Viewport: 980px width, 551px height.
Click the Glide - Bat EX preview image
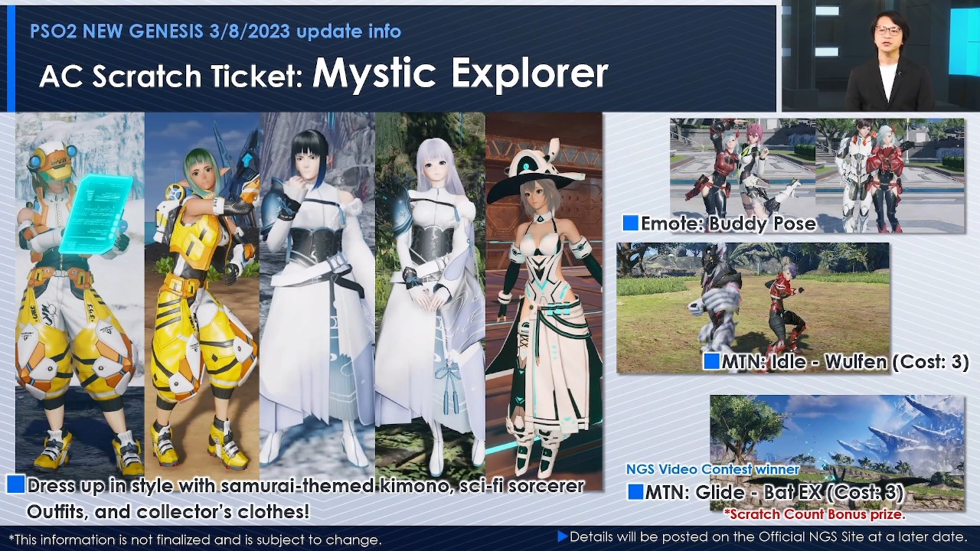click(837, 452)
